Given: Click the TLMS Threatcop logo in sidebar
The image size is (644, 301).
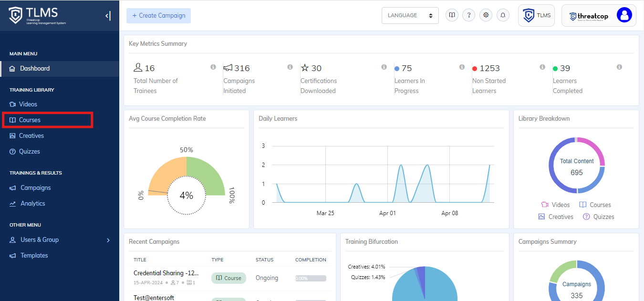Looking at the screenshot, I should 37,15.
